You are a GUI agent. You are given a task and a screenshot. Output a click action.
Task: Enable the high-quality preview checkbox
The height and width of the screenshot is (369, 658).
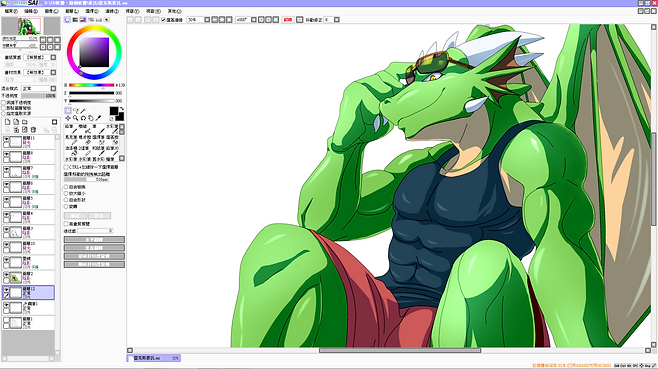[66, 224]
